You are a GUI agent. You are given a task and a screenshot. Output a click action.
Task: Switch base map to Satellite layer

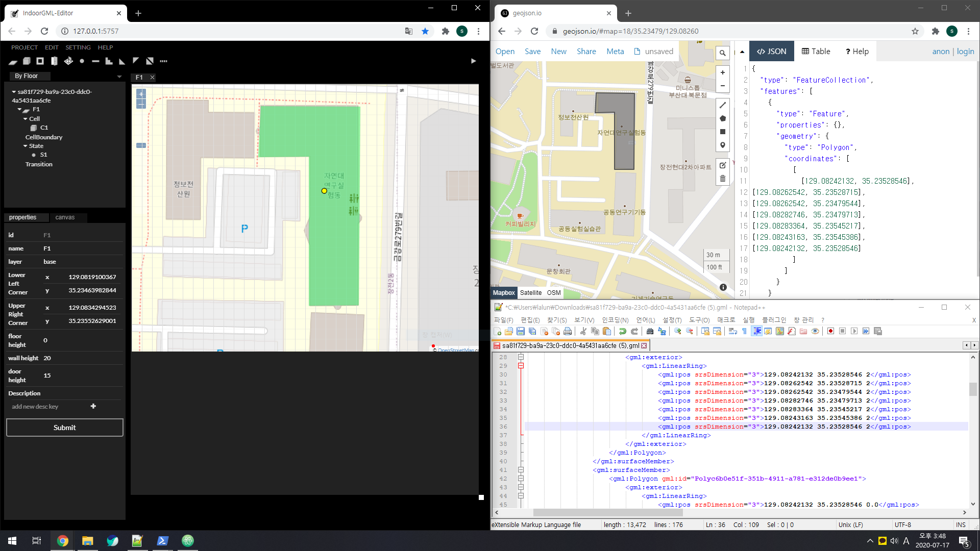click(530, 293)
